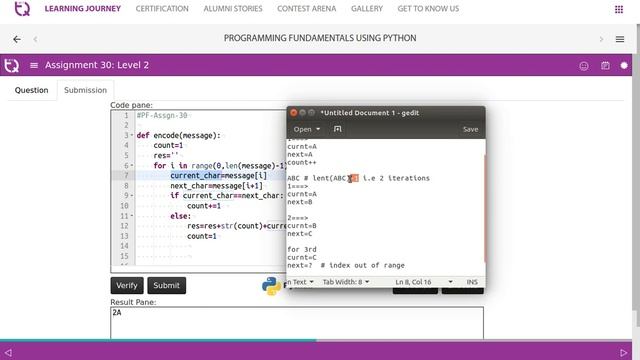Open CONTEST ARENA in navigation
Viewport: 640px width, 360px height.
(x=307, y=9)
